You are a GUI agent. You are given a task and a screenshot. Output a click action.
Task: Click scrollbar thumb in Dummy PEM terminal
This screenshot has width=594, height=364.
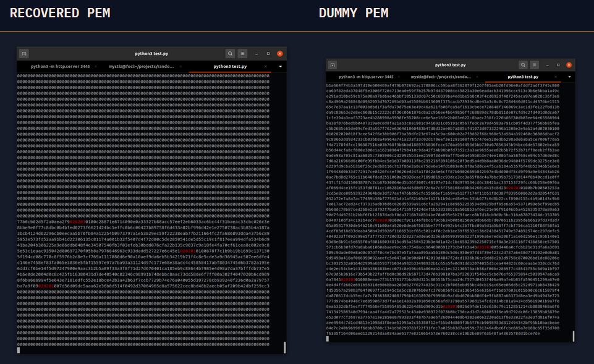coord(574,336)
